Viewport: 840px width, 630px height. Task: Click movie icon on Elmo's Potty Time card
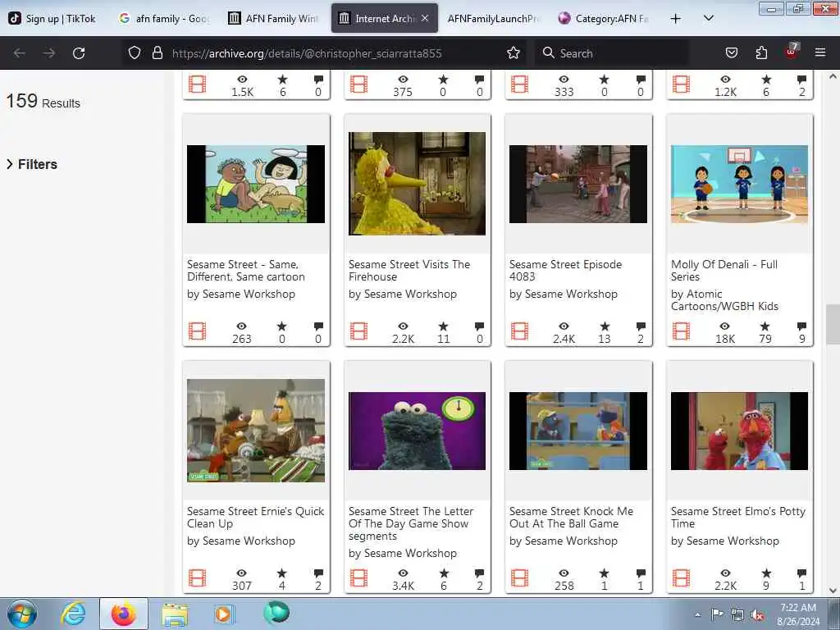tap(682, 578)
